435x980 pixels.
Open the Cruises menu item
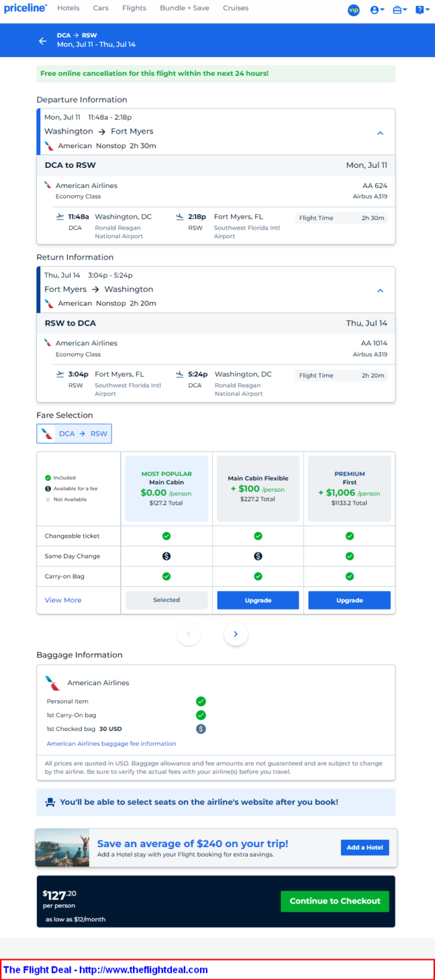click(236, 8)
